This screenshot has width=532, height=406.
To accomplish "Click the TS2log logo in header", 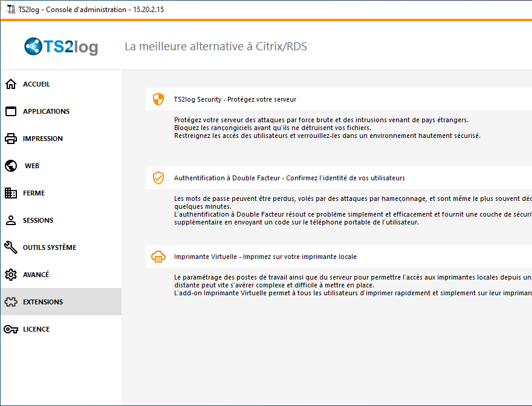I will (61, 47).
